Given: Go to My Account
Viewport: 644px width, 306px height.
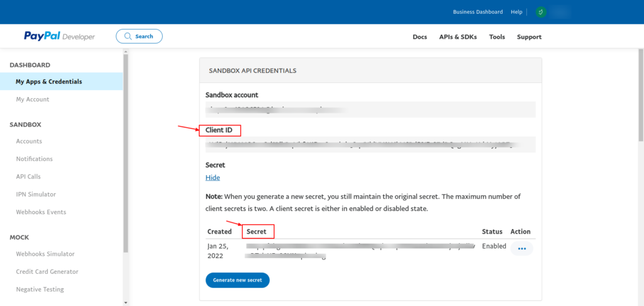Looking at the screenshot, I should point(33,99).
